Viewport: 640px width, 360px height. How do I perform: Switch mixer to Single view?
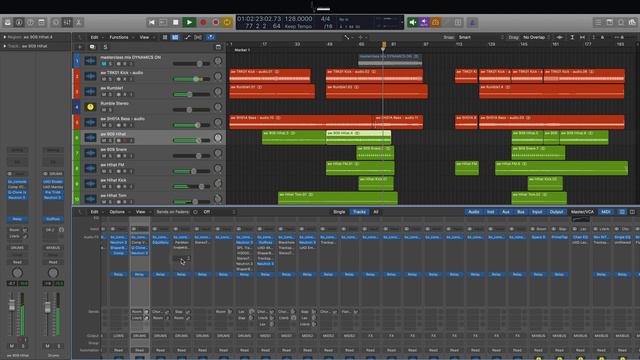(x=339, y=212)
